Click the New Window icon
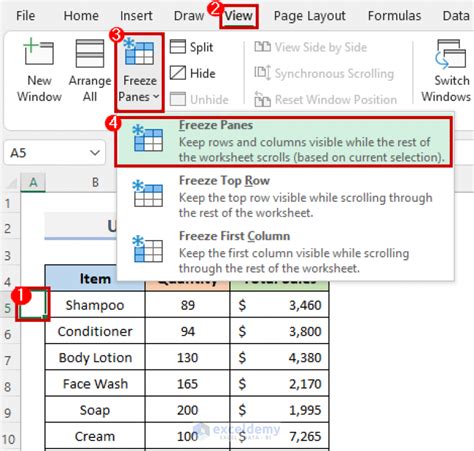 pos(39,52)
